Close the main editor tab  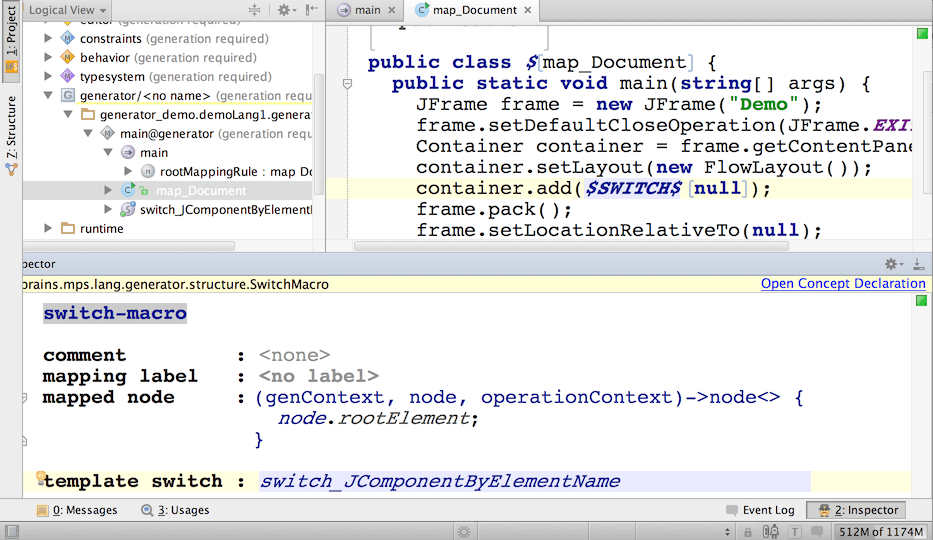tap(392, 10)
